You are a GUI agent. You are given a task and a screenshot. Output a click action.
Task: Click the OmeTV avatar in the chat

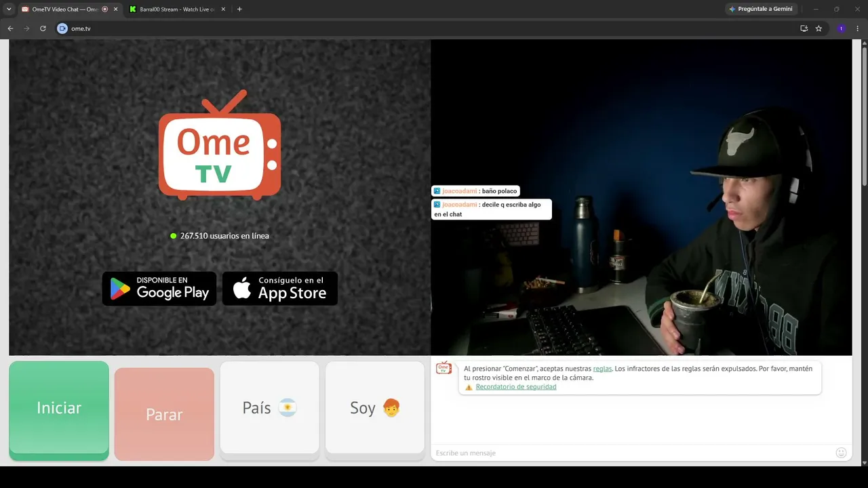[443, 368]
